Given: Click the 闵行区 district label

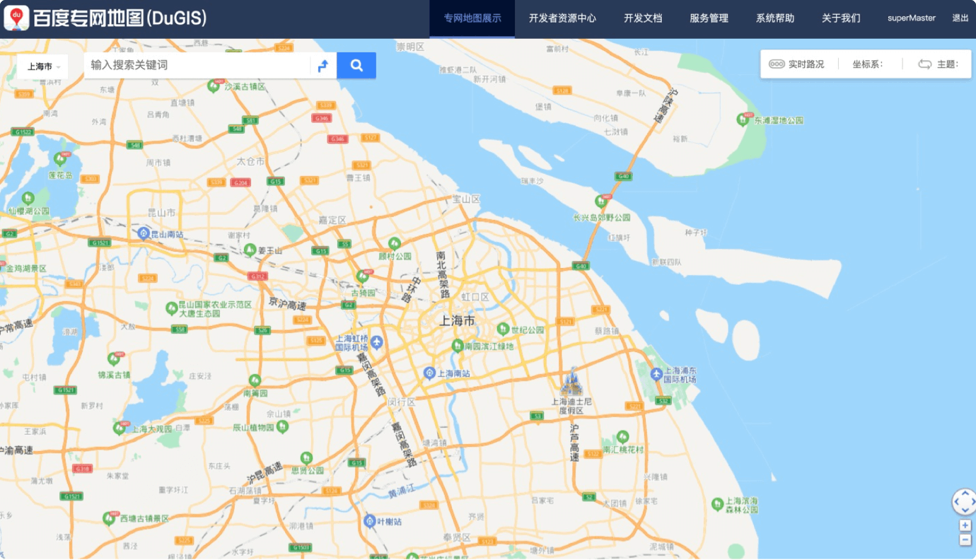Looking at the screenshot, I should pos(402,402).
